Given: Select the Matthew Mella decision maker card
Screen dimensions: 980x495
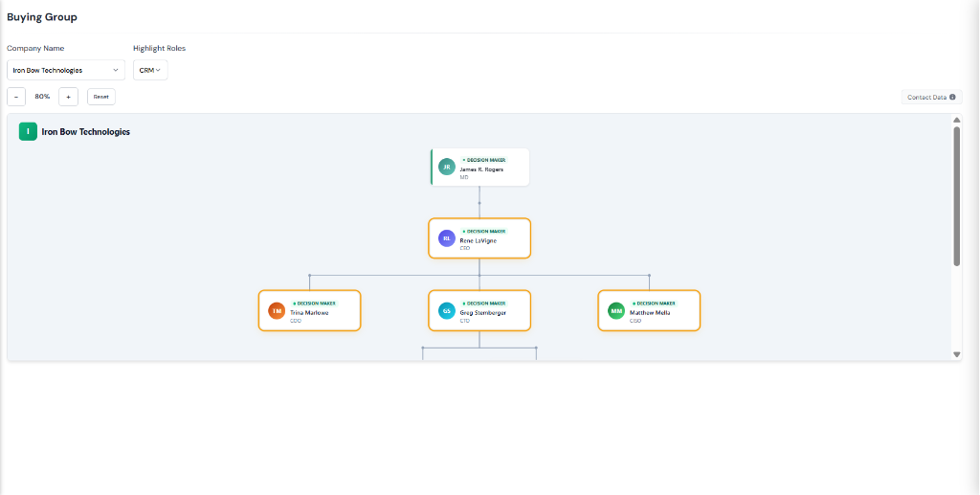Looking at the screenshot, I should [x=649, y=310].
